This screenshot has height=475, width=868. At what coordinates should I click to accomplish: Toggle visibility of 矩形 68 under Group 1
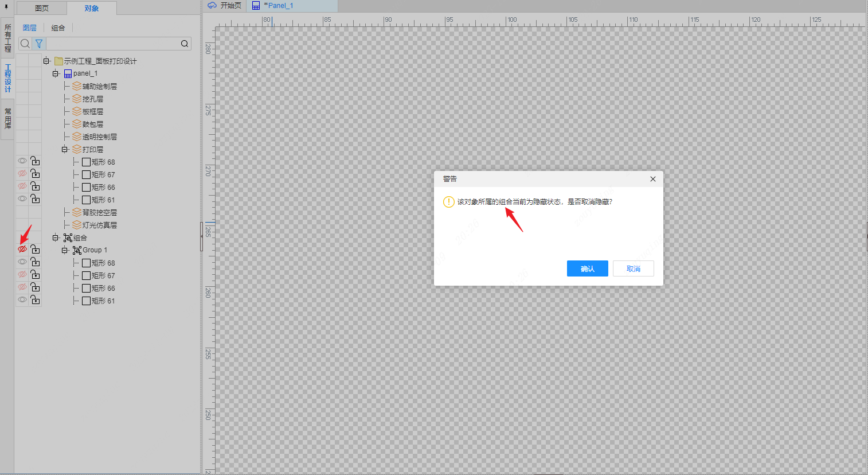coord(22,262)
